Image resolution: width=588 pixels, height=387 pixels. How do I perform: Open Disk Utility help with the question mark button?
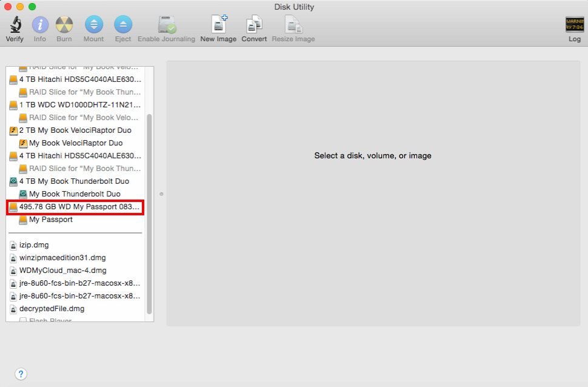click(21, 374)
